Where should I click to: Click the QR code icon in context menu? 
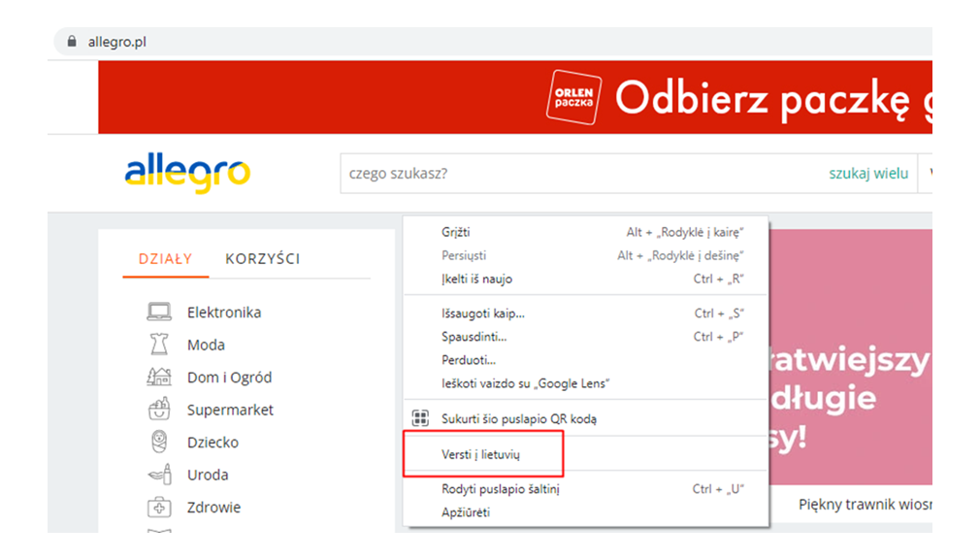coord(420,419)
